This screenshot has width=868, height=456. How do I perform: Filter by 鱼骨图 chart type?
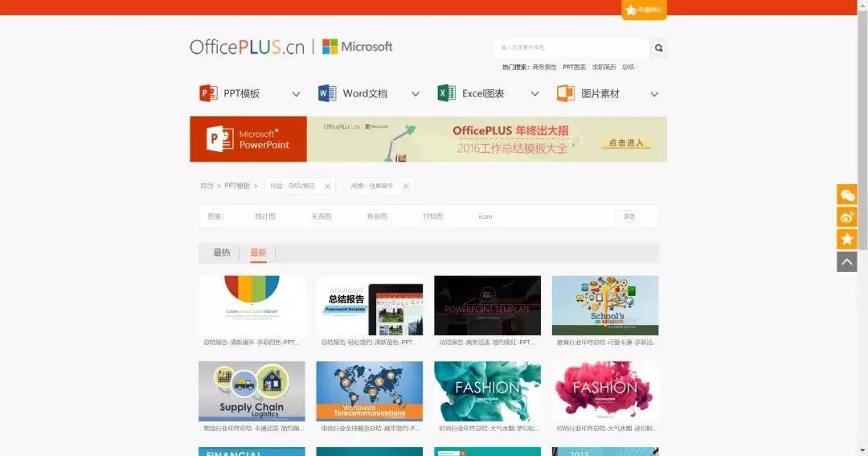click(377, 216)
